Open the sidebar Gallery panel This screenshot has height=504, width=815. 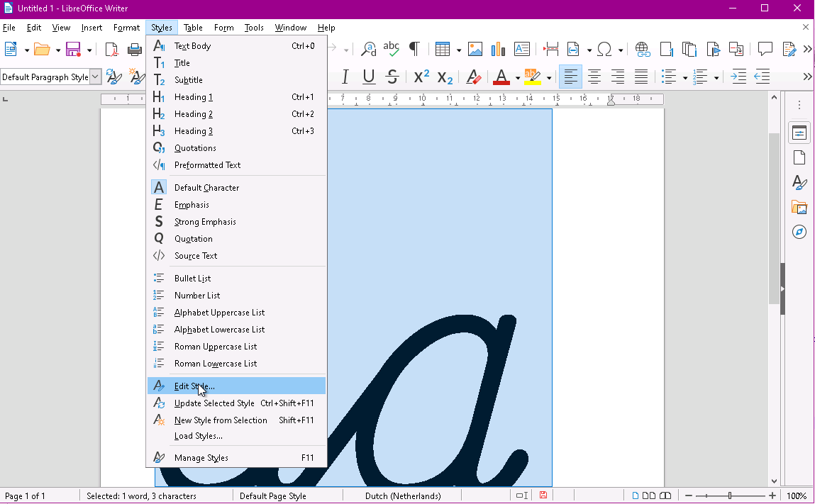click(x=799, y=208)
